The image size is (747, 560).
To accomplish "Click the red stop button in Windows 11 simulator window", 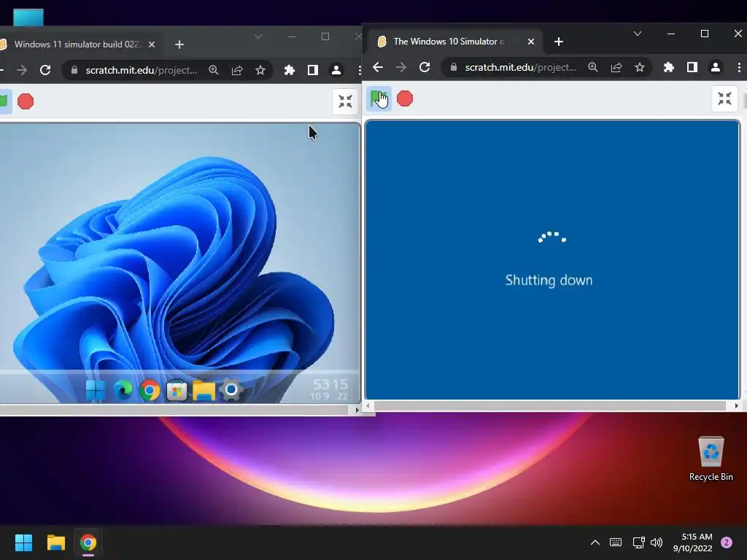I will tap(26, 101).
